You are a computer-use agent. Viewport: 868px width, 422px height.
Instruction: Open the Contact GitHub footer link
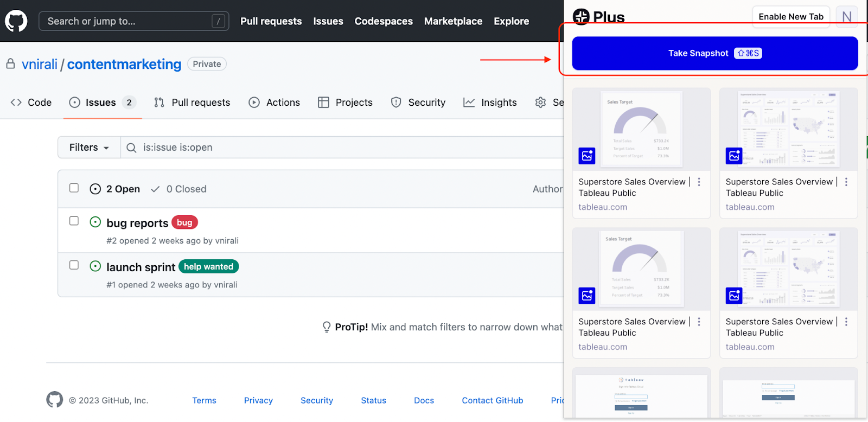(x=493, y=400)
